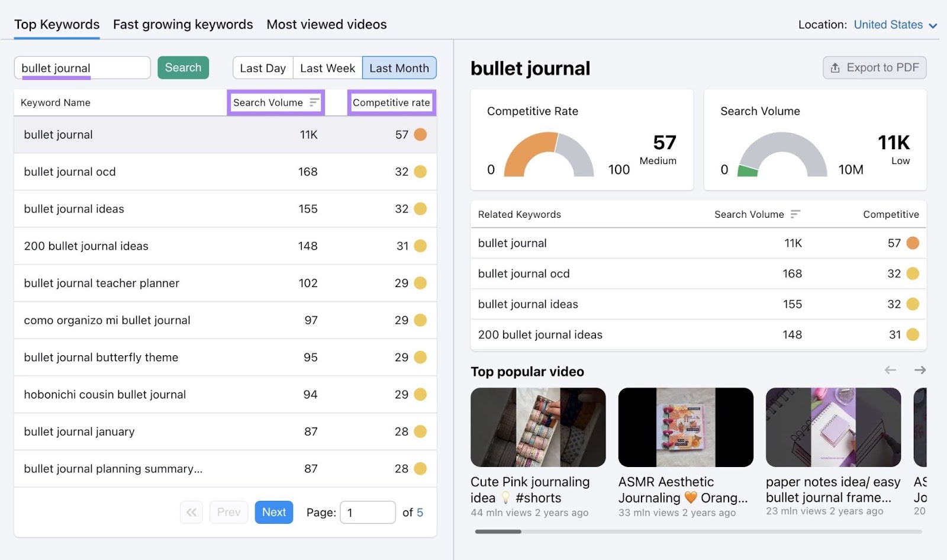Click the green Search button
Viewport: 947px width, 560px height.
click(183, 67)
